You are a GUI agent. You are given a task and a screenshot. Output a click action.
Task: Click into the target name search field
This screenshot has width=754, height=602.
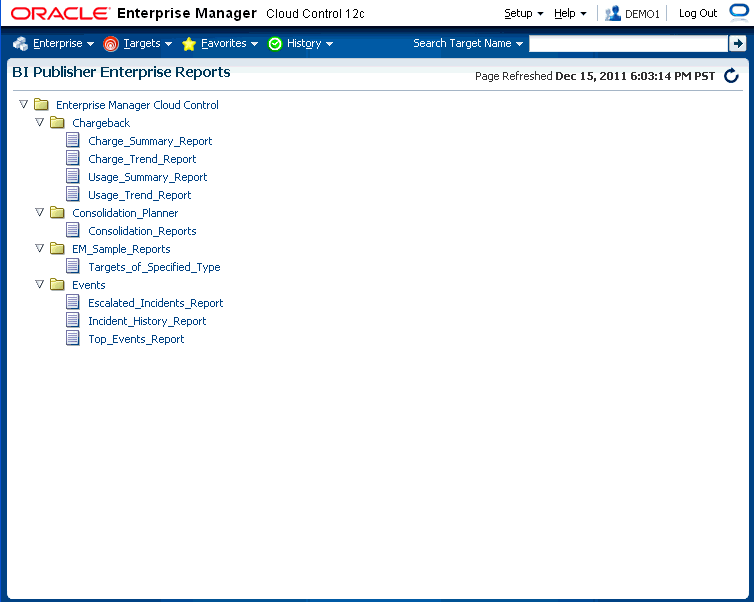pos(628,43)
